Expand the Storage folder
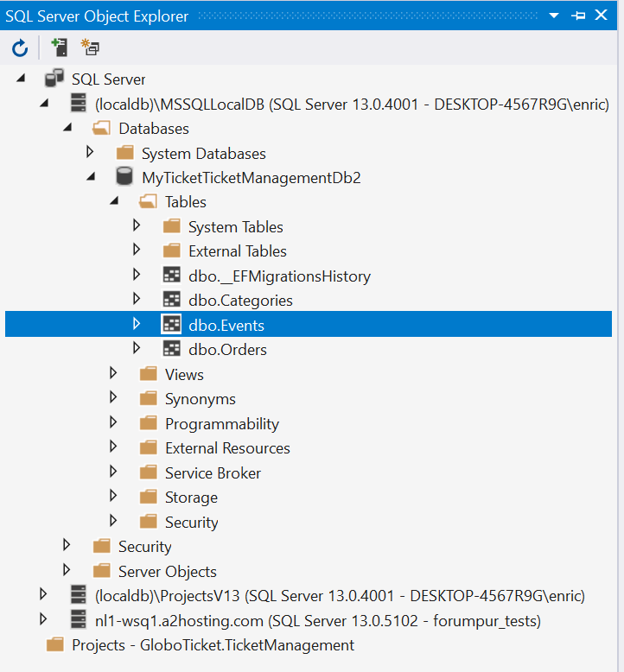This screenshot has width=624, height=672. (113, 496)
